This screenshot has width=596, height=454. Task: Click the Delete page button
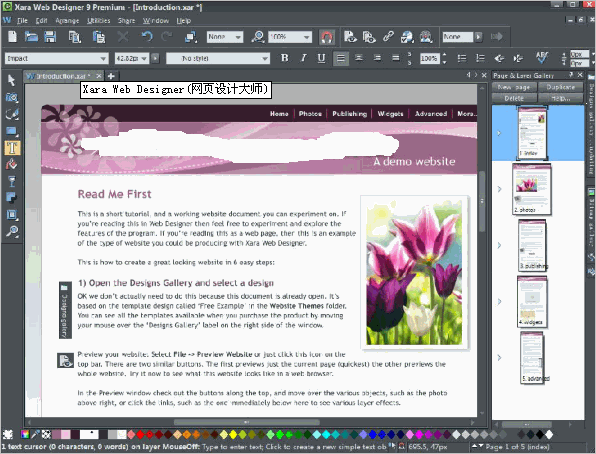coord(514,98)
